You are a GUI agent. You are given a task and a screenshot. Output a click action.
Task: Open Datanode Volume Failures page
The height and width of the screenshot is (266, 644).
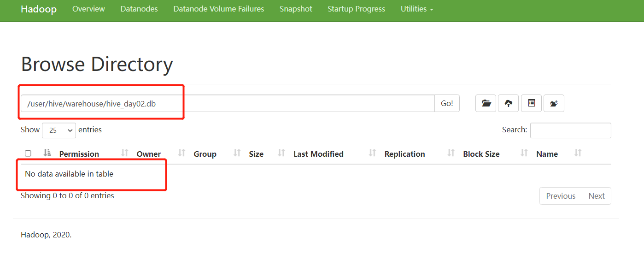[219, 9]
